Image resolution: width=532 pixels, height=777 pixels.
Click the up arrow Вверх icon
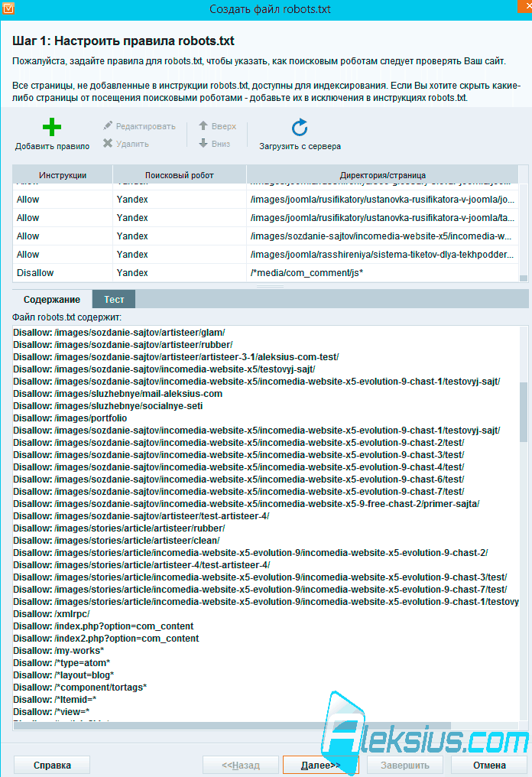pyautogui.click(x=203, y=126)
